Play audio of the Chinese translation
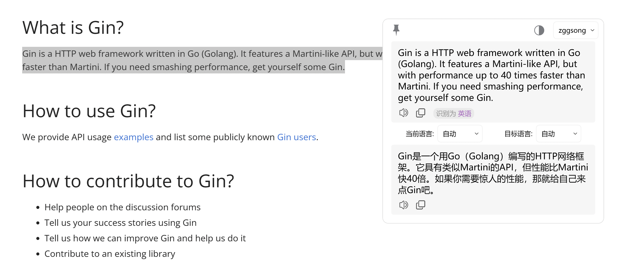644x266 pixels. click(x=403, y=205)
